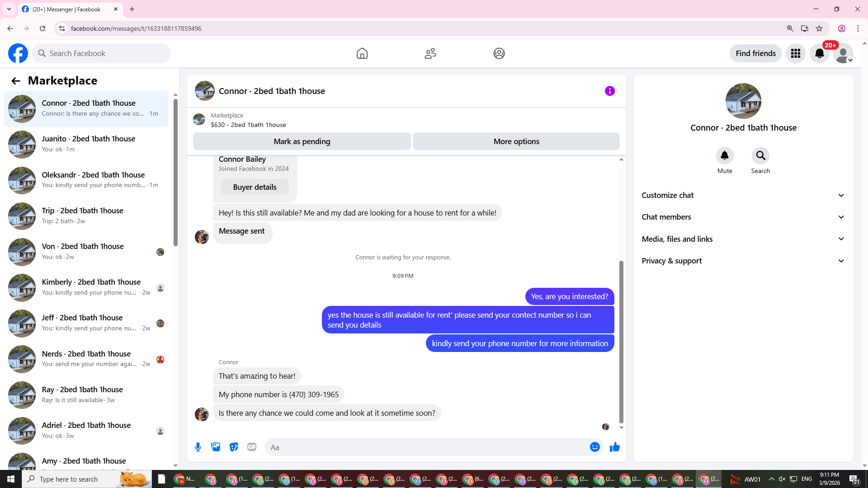Image resolution: width=868 pixels, height=488 pixels.
Task: Attach a photo using image icon
Action: (x=216, y=447)
